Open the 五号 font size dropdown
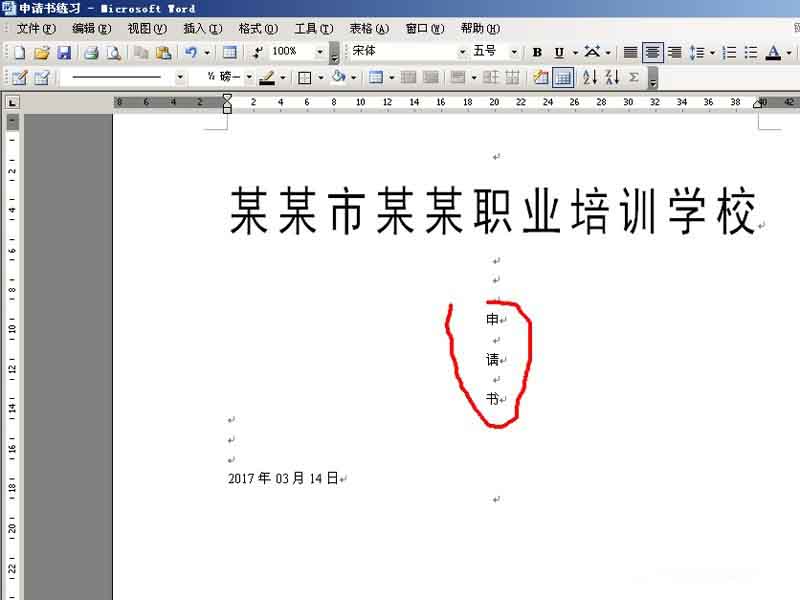800x600 pixels. [514, 52]
